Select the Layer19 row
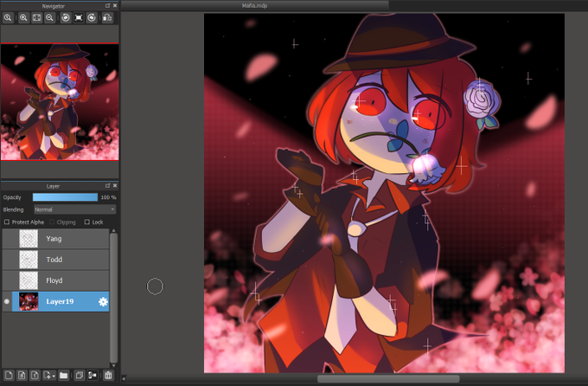 tap(55, 301)
